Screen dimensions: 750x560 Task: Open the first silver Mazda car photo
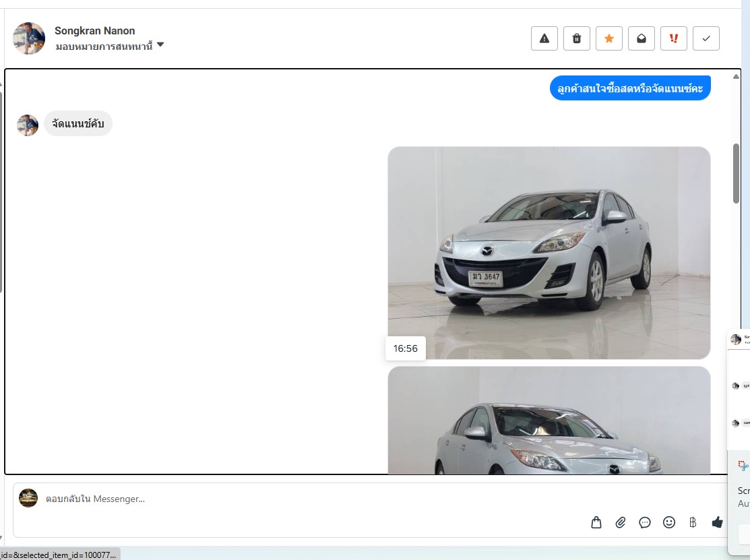[549, 253]
